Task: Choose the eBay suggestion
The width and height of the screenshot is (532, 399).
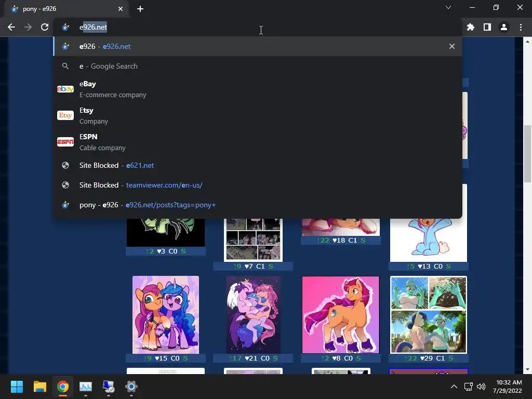Action: [258, 89]
